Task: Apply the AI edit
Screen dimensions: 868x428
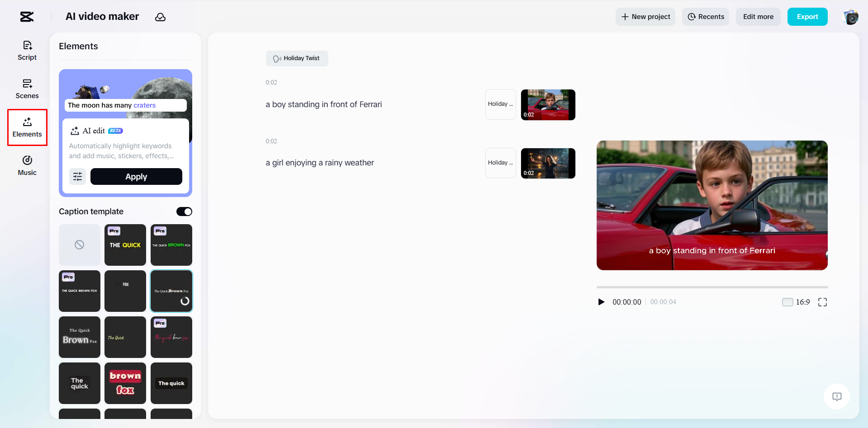Action: click(x=136, y=176)
